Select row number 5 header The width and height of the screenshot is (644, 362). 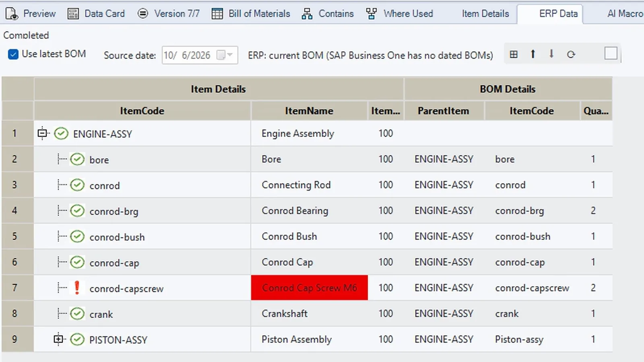[x=17, y=236]
